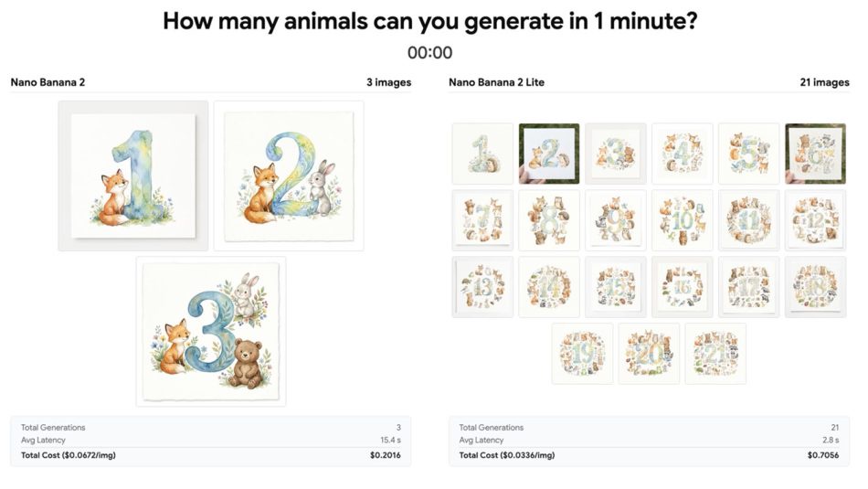The width and height of the screenshot is (868, 489).
Task: Select Lite thumbnail number 2 with green border
Action: tap(549, 154)
